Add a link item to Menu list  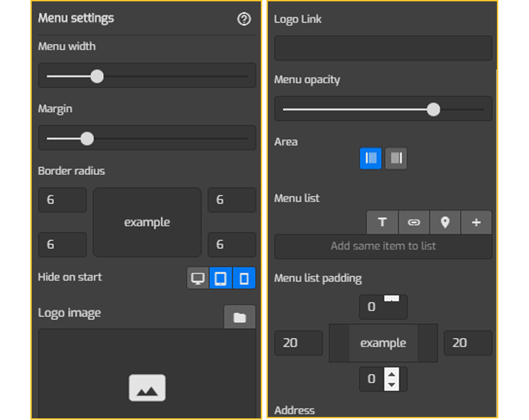[414, 222]
